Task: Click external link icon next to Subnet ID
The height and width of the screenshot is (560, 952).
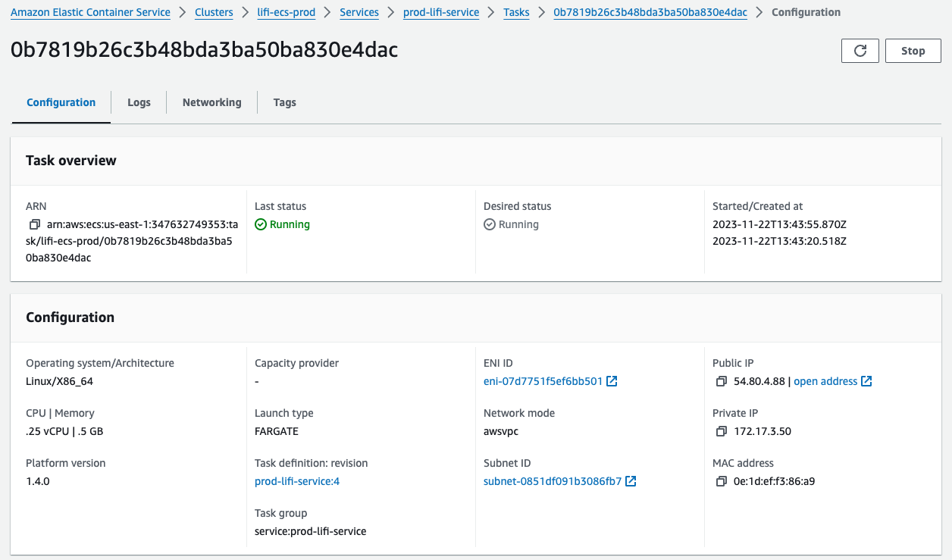Action: tap(631, 481)
